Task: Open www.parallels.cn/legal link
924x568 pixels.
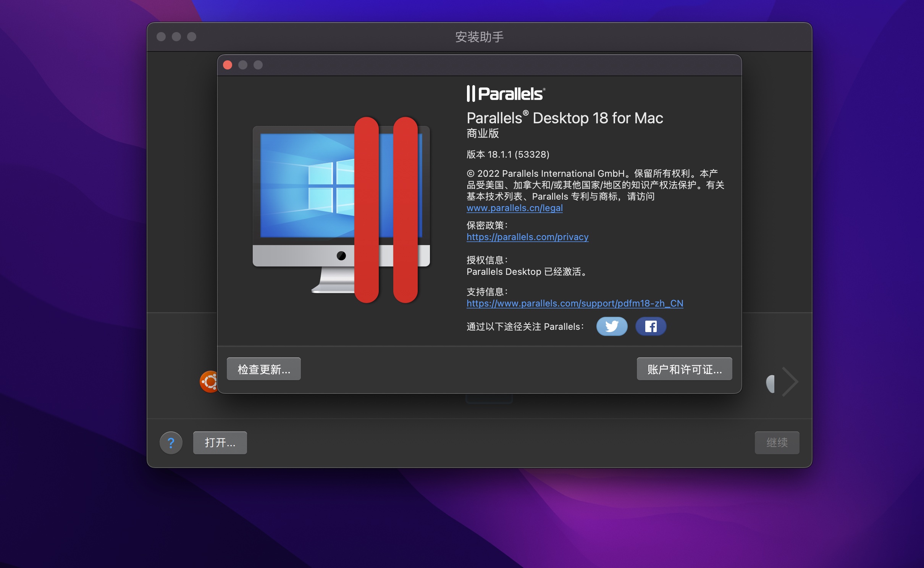Action: coord(515,208)
